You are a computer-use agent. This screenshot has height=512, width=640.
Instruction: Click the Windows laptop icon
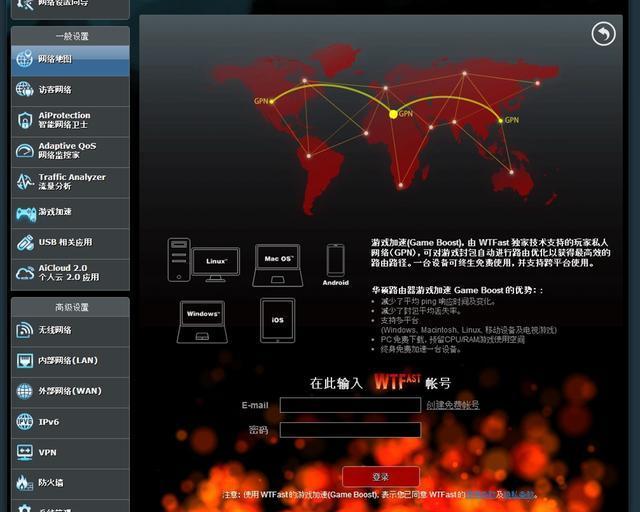202,322
